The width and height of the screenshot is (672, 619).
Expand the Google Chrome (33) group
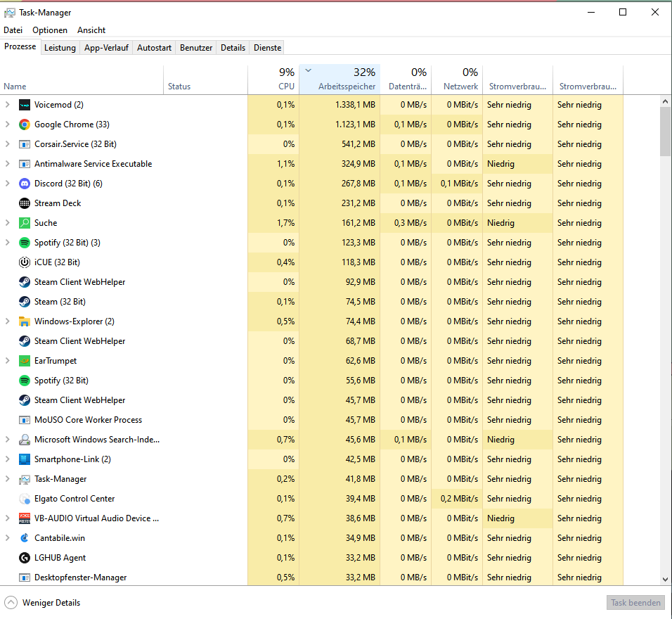pyautogui.click(x=7, y=125)
